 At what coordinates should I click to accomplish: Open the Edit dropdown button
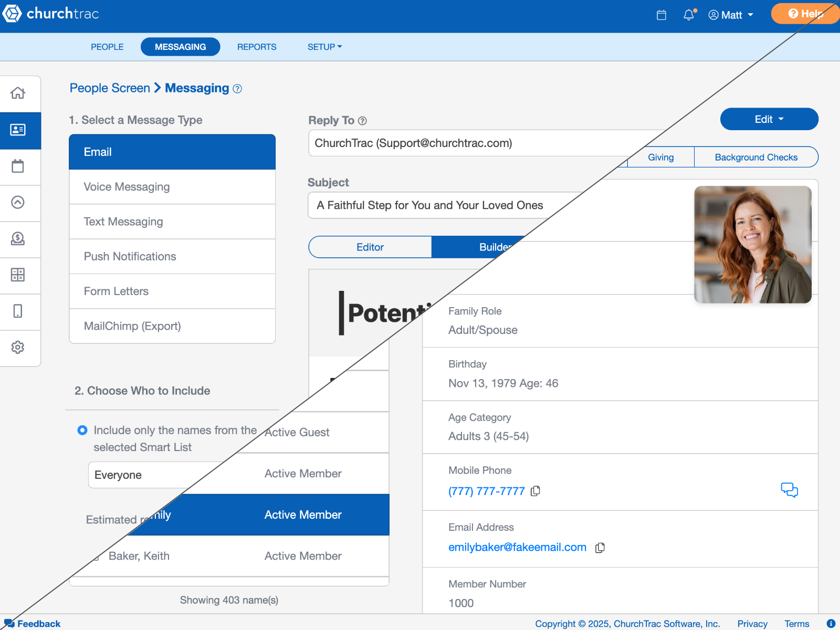tap(769, 119)
